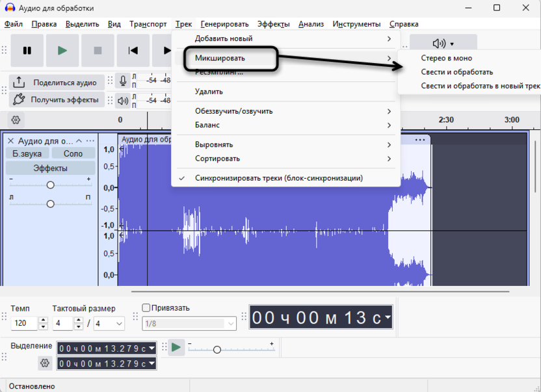Click the Pause button in transport toolbar
The image size is (541, 392).
pos(27,51)
